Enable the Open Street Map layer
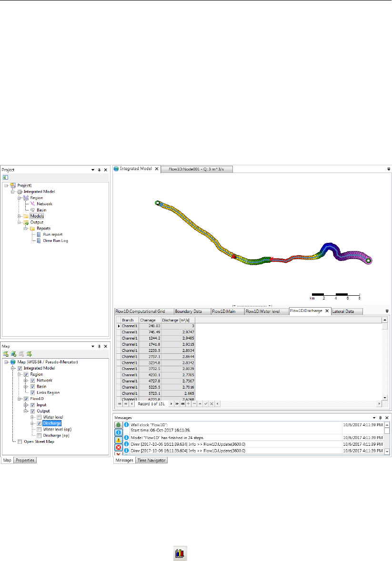 coord(20,442)
